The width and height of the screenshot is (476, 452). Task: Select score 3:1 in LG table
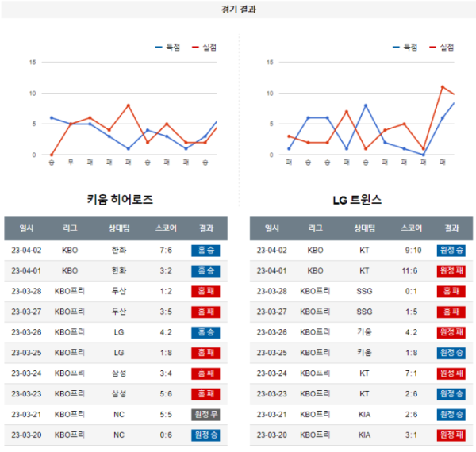(411, 435)
